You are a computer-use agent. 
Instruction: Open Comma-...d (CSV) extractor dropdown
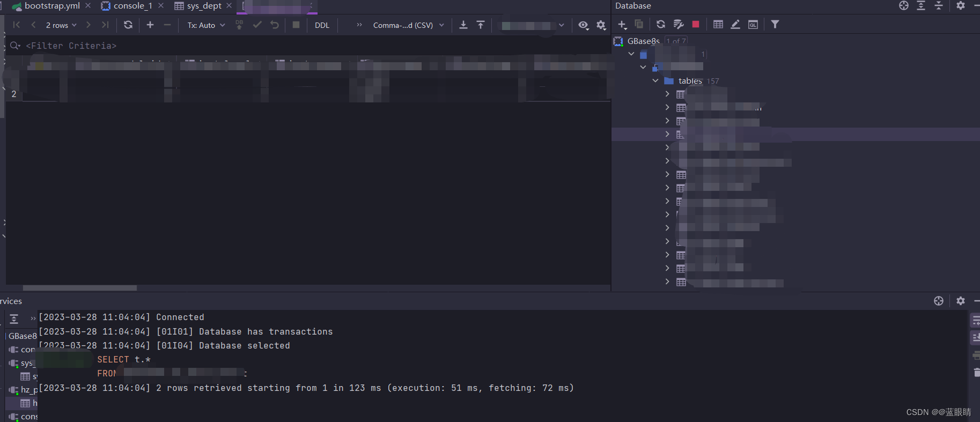click(x=409, y=25)
